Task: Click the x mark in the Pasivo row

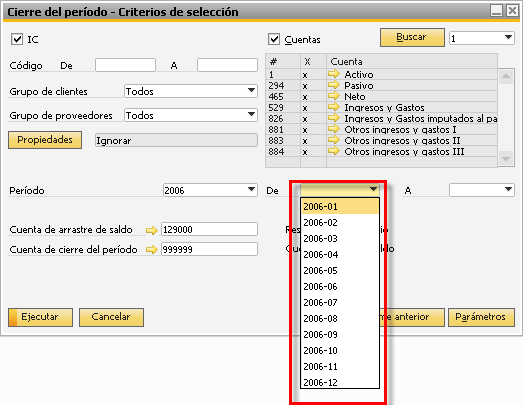Action: tap(305, 86)
